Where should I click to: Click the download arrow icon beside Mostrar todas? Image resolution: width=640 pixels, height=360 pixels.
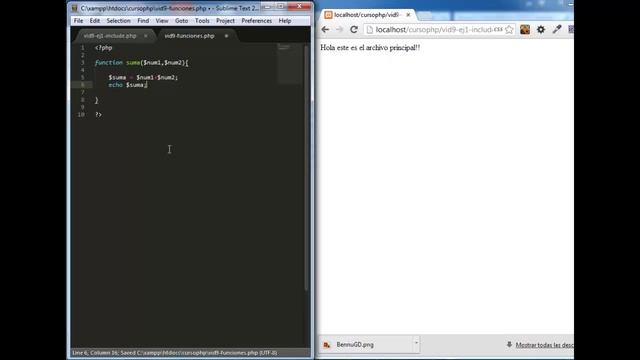(509, 344)
